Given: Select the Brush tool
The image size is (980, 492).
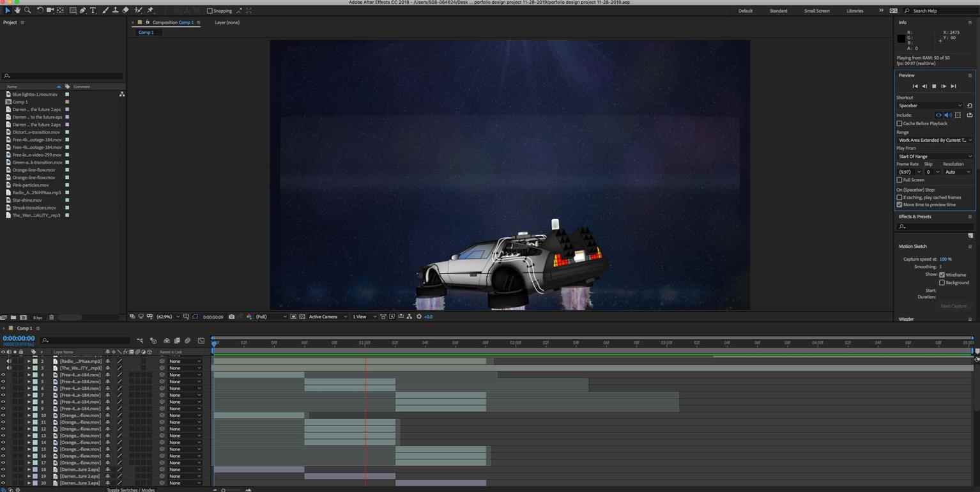Looking at the screenshot, I should 105,10.
